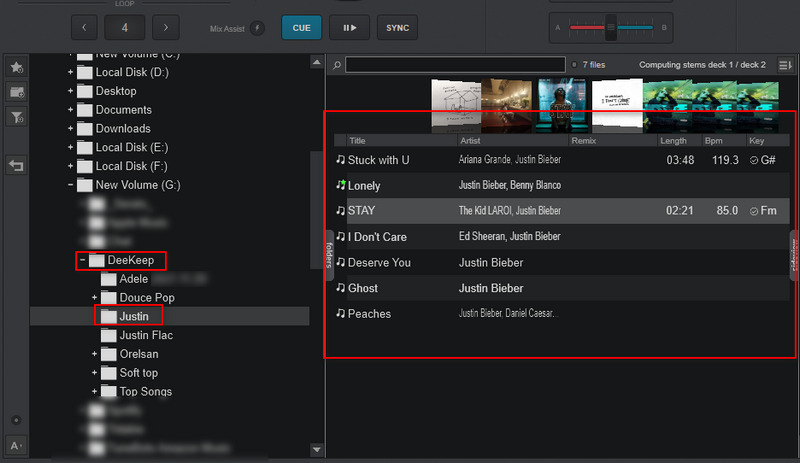Click the crossfader handle between A and B

[x=610, y=27]
